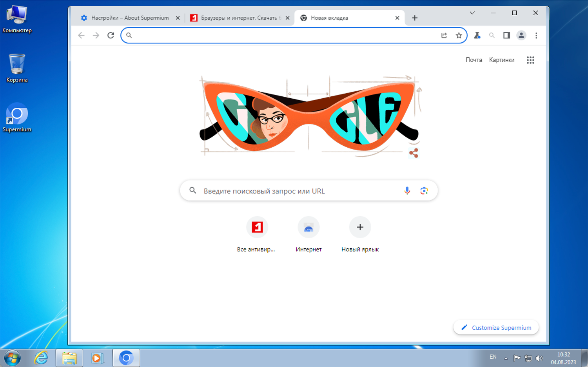Add a shortcut with Новый ярлык
This screenshot has height=367, width=588.
(x=360, y=234)
